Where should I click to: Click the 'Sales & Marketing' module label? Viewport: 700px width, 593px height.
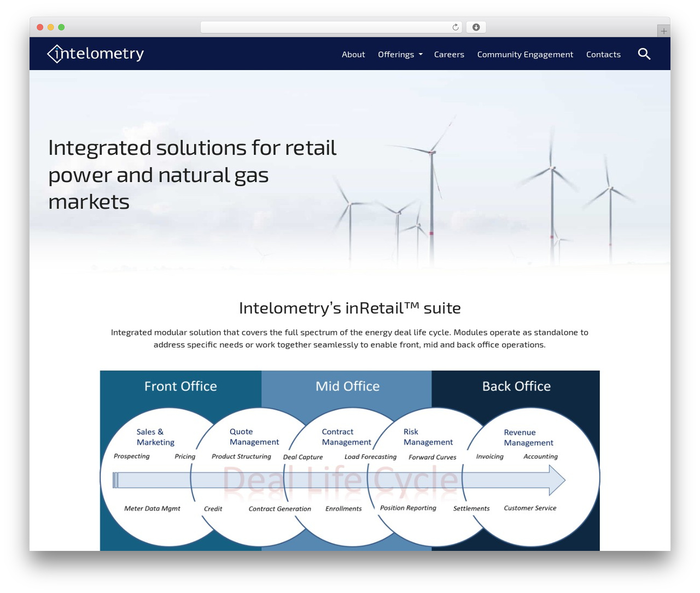pyautogui.click(x=155, y=437)
